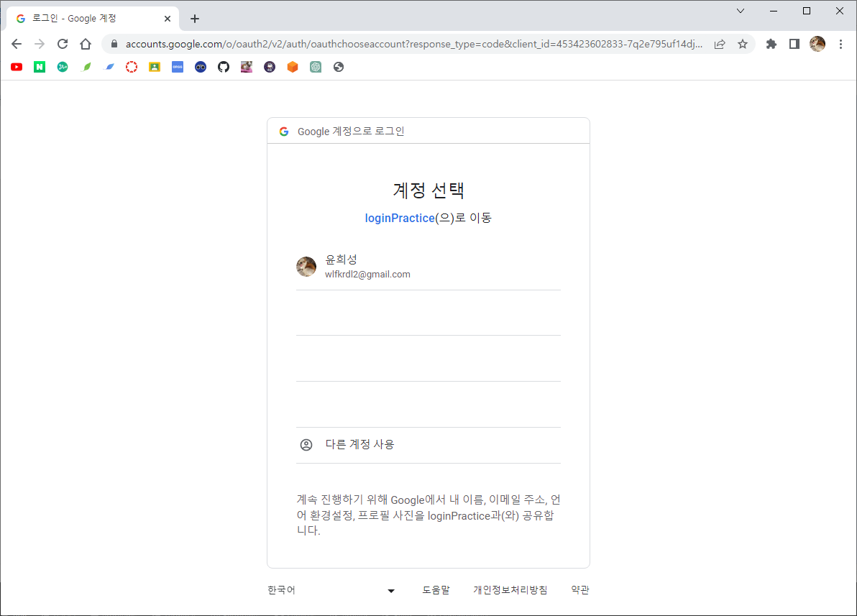Open the Naver green N bookmark
857x616 pixels.
click(40, 67)
